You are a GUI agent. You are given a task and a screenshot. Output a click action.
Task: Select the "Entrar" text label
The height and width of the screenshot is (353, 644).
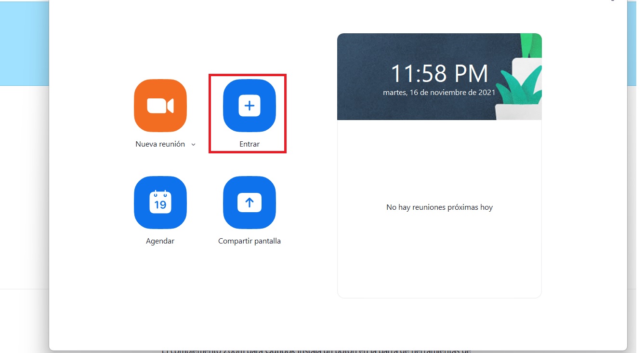[250, 144]
